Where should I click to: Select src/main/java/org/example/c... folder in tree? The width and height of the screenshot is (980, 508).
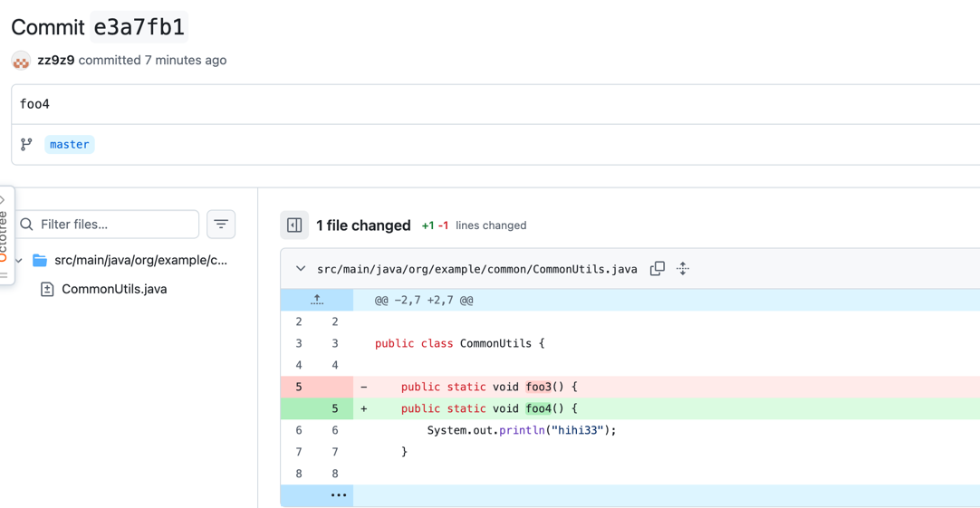coord(140,260)
